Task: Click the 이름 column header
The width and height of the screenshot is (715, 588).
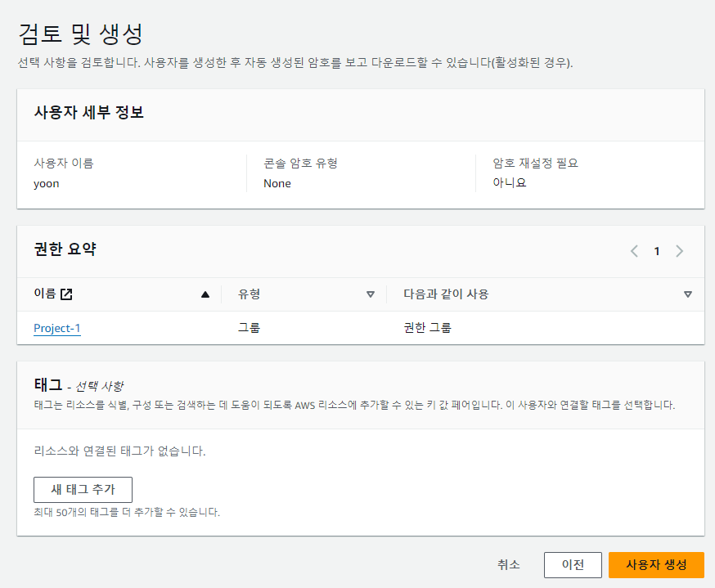Action: click(45, 294)
